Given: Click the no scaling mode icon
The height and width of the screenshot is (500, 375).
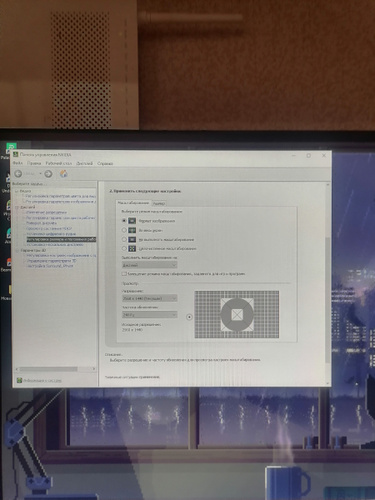Looking at the screenshot, I should (x=132, y=239).
